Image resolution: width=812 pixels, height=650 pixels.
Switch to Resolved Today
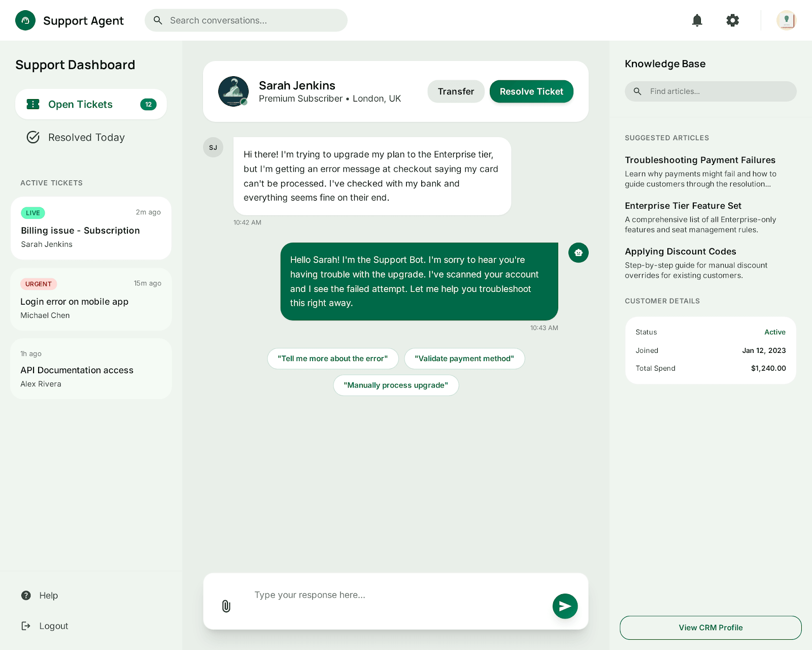(x=86, y=137)
